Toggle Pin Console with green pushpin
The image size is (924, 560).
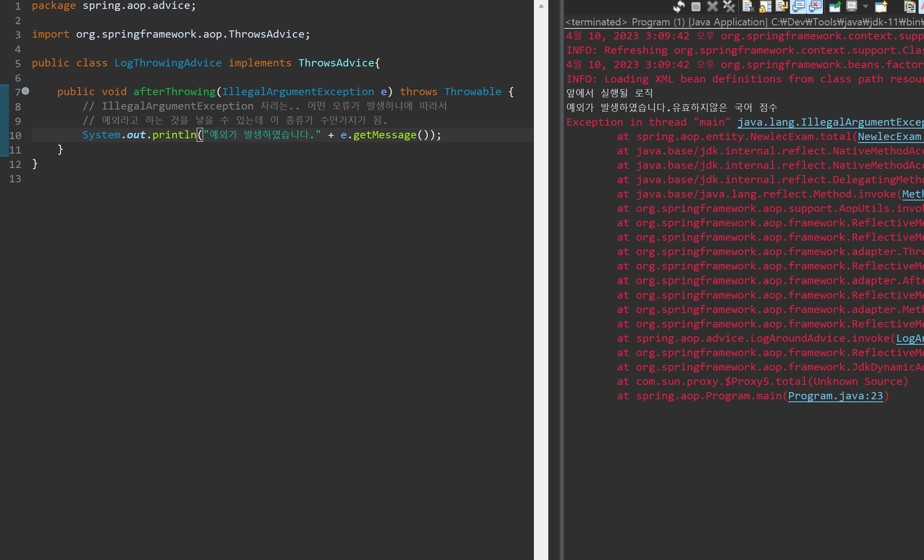coord(834,6)
